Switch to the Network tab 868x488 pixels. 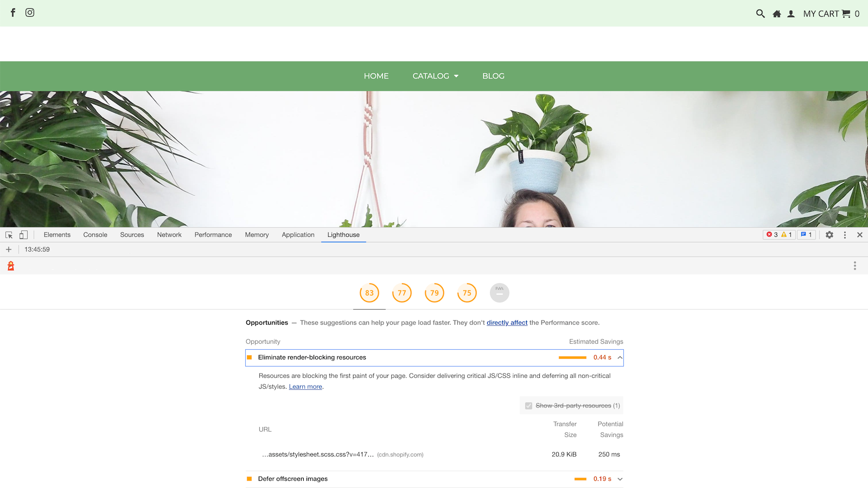(x=169, y=234)
